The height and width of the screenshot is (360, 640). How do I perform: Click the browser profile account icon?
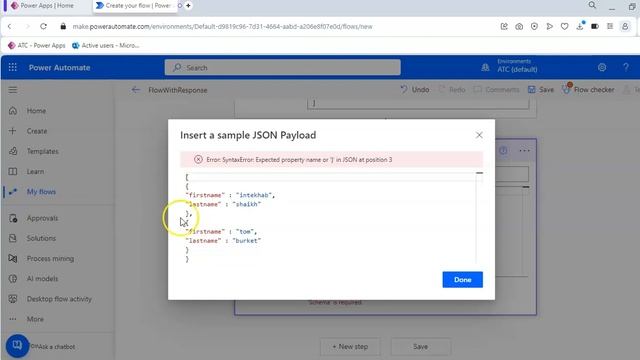(625, 27)
